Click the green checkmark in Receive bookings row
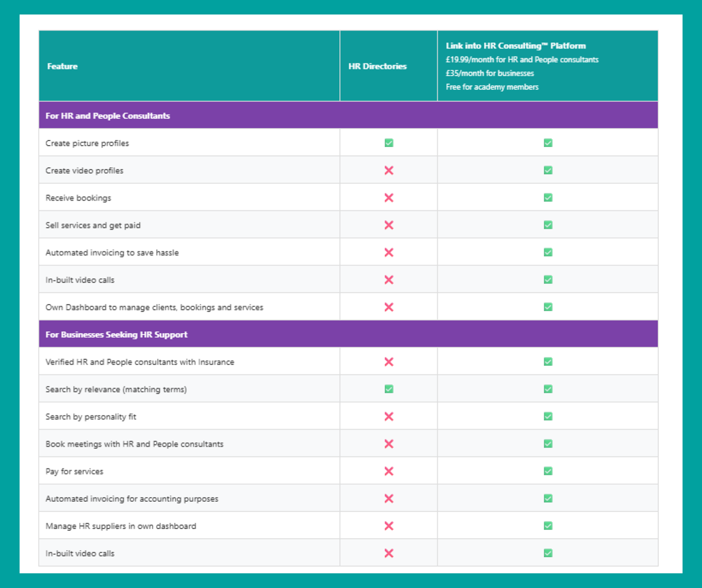Image resolution: width=702 pixels, height=588 pixels. [548, 197]
